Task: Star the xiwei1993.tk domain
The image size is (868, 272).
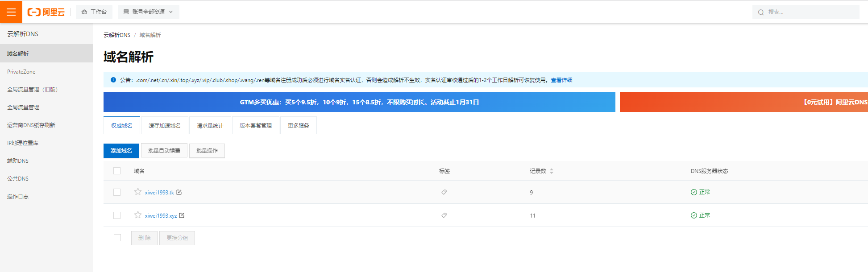Action: (138, 192)
